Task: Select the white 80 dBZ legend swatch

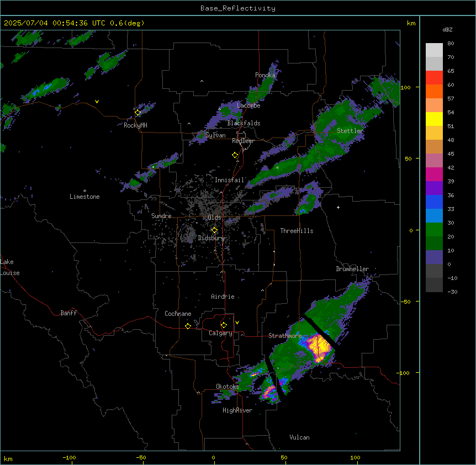Action: [434, 50]
